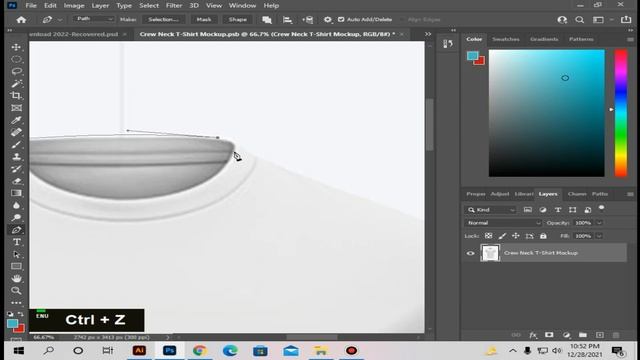
Task: Open the Filter menu
Action: point(174,6)
